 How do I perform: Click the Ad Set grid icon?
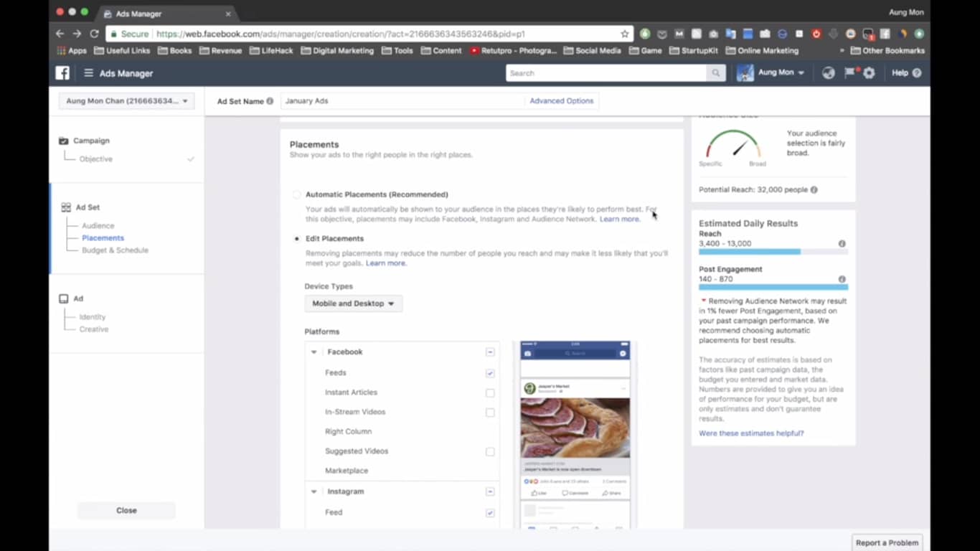coord(66,207)
